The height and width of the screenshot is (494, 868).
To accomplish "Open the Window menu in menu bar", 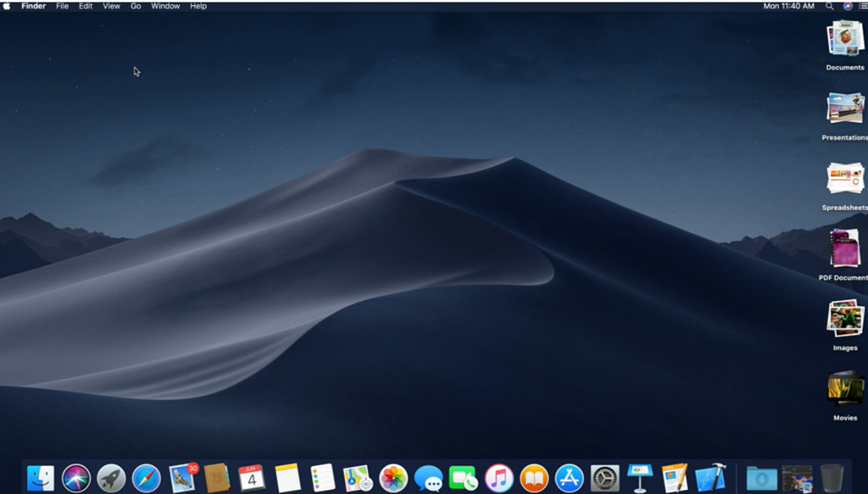I will coord(165,6).
